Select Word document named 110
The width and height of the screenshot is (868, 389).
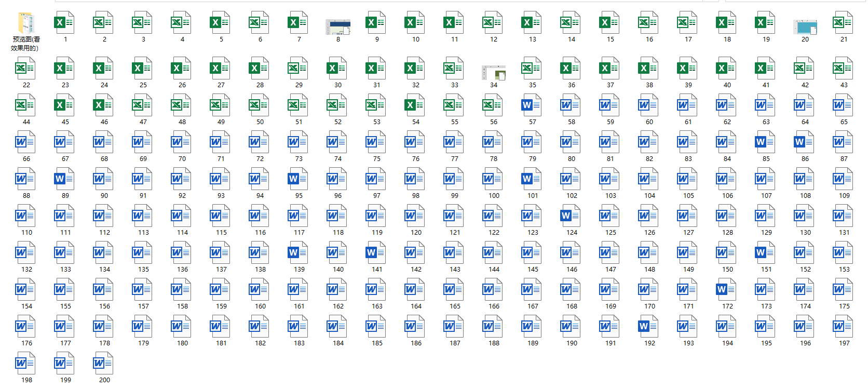coord(26,217)
